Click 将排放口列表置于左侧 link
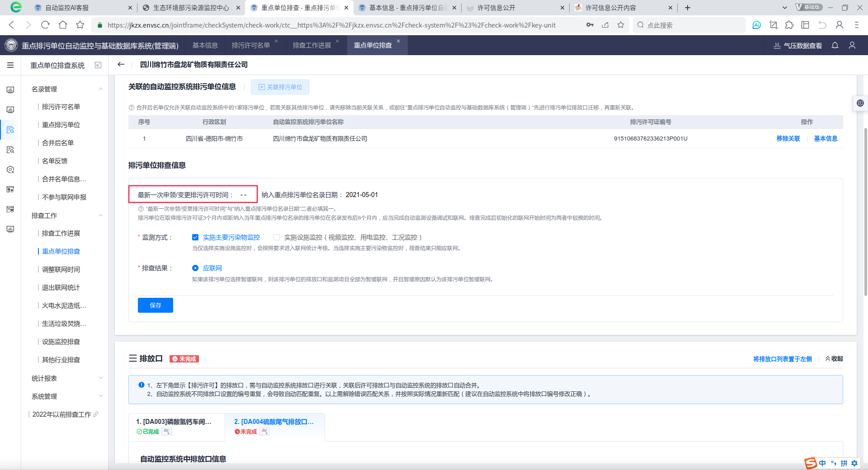This screenshot has height=470, width=868. [x=783, y=359]
